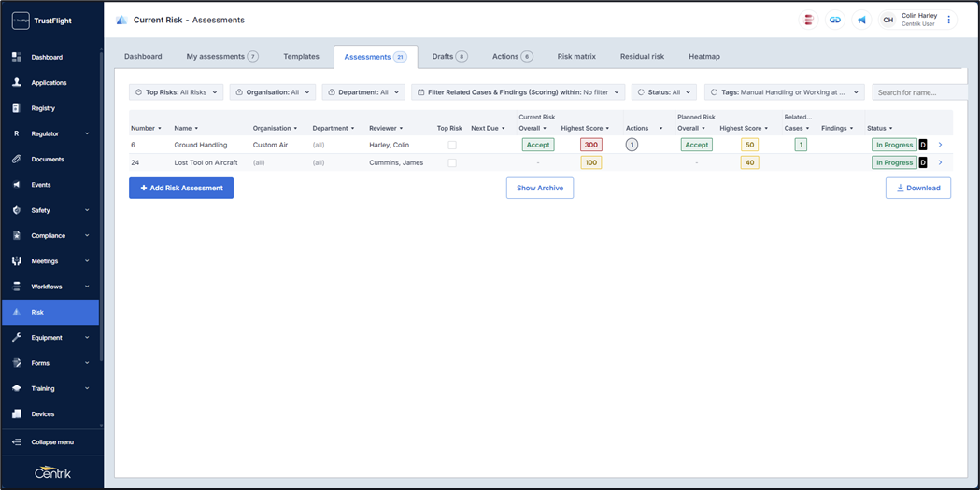Image resolution: width=980 pixels, height=490 pixels.
Task: Open the three-dot user menu
Action: coord(948,20)
